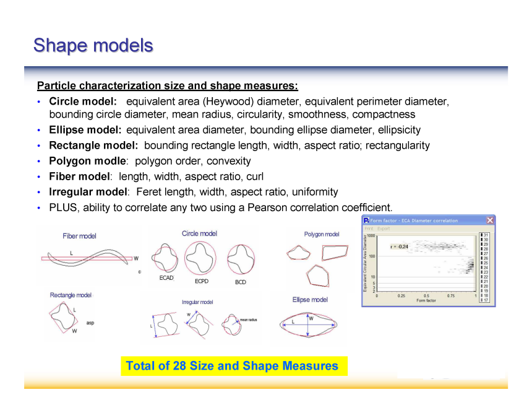This screenshot has width=532, height=413.
Task: Close the Form factor correlation window
Action: (x=490, y=220)
